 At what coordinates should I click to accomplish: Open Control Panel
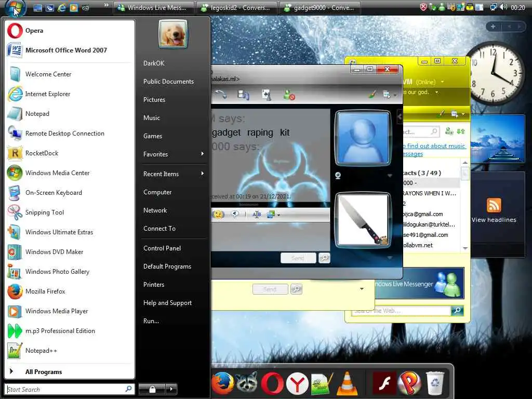(x=174, y=248)
